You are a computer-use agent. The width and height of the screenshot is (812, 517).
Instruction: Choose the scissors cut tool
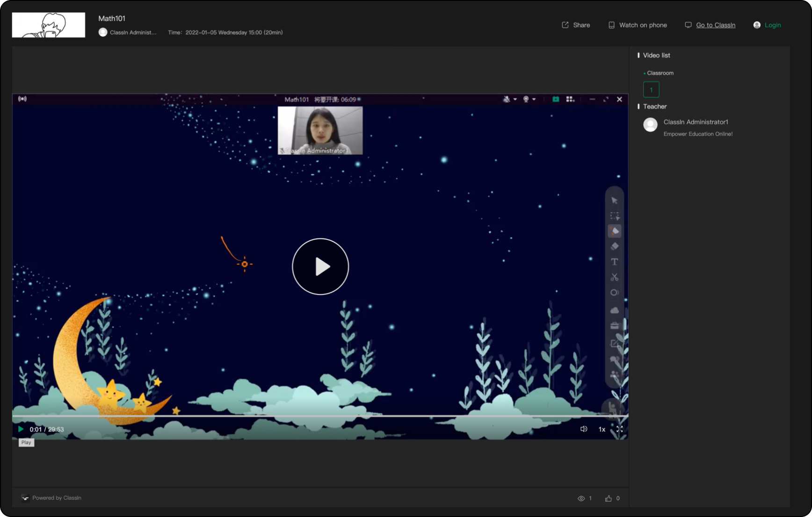(x=614, y=277)
